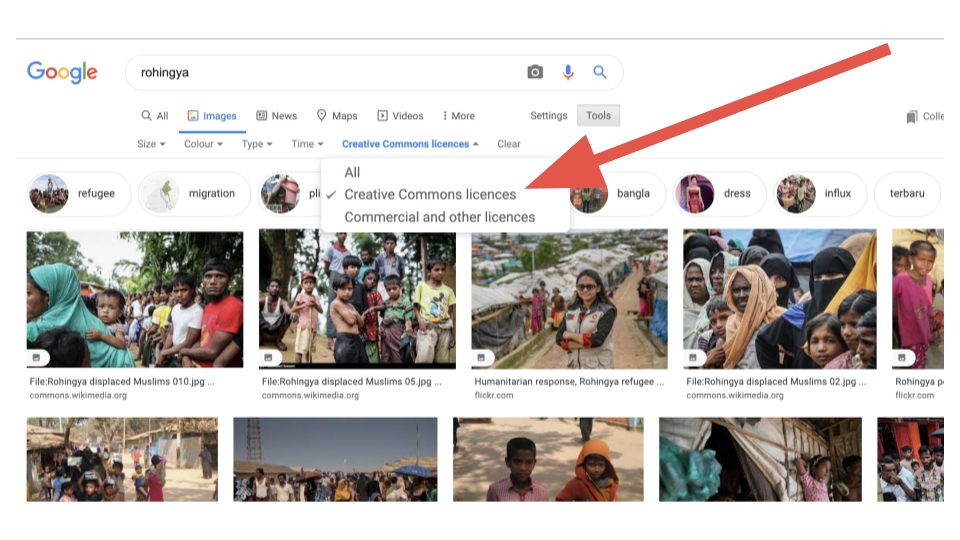This screenshot has height=540, width=960.
Task: Open the Colour filter dropdown
Action: (204, 144)
